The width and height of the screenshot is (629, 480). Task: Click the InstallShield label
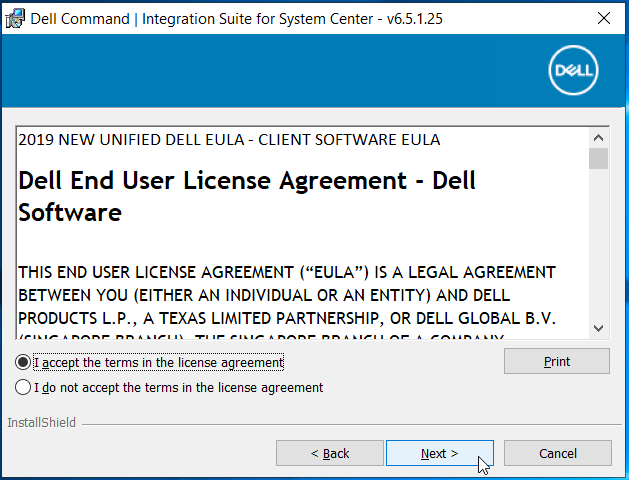pos(41,423)
